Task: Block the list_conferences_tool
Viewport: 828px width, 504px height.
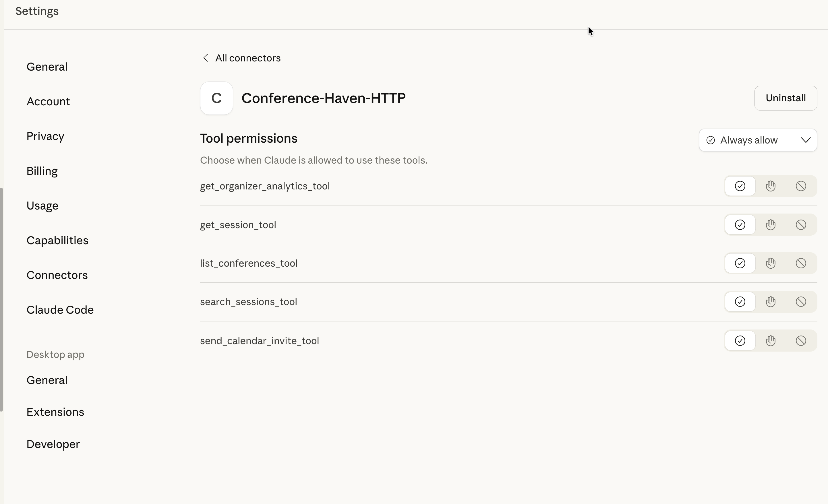Action: [801, 263]
